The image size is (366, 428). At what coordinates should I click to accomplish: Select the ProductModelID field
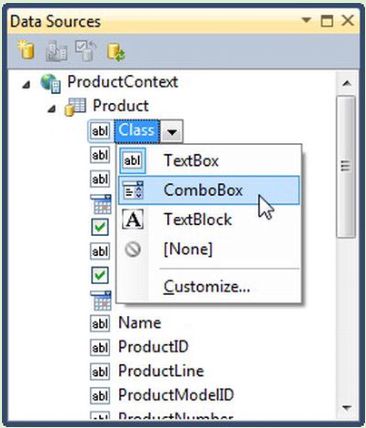click(176, 395)
